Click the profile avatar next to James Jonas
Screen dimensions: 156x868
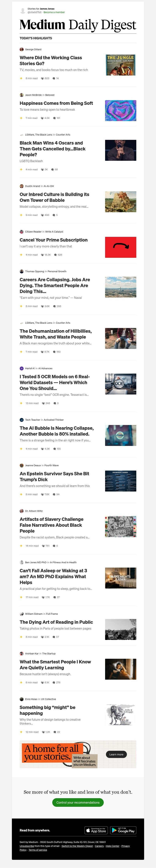pyautogui.click(x=23, y=11)
